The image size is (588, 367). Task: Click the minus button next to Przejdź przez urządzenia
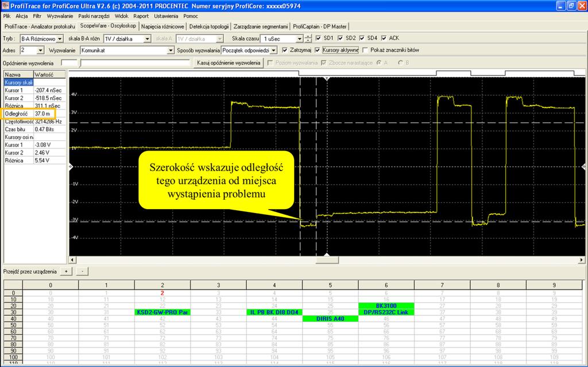[82, 271]
